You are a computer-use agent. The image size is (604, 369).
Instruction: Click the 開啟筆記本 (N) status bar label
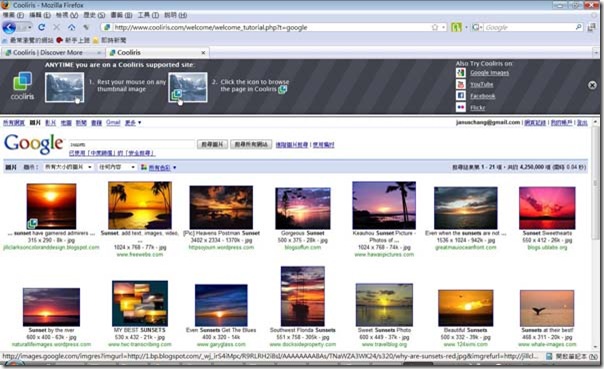tap(576, 357)
